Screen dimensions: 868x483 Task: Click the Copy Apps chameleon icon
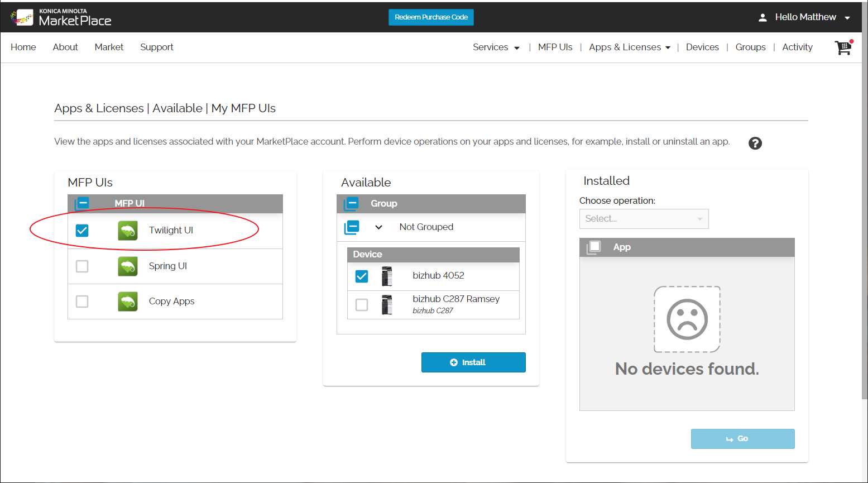(128, 302)
